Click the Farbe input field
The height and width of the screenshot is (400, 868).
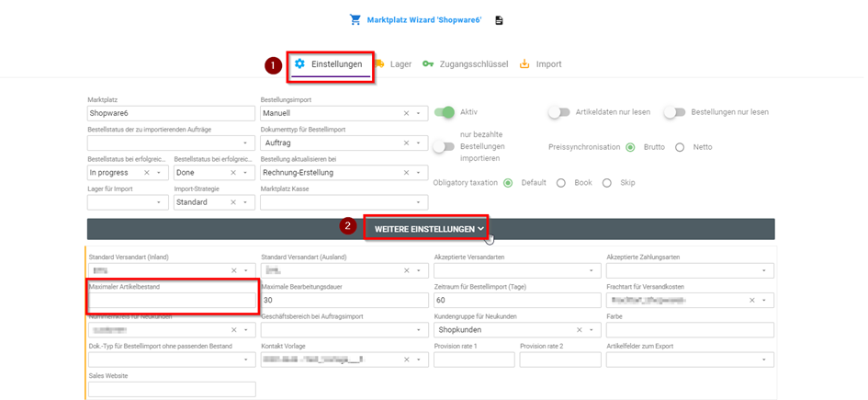[x=691, y=330]
